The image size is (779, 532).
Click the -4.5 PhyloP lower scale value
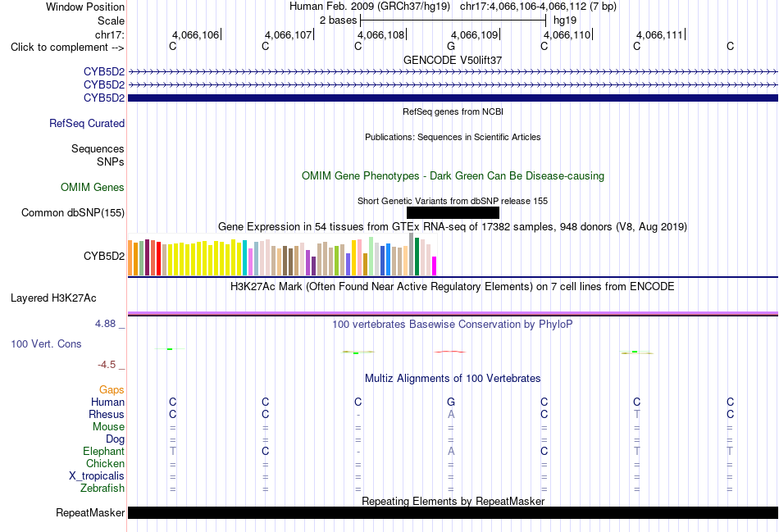pyautogui.click(x=107, y=365)
